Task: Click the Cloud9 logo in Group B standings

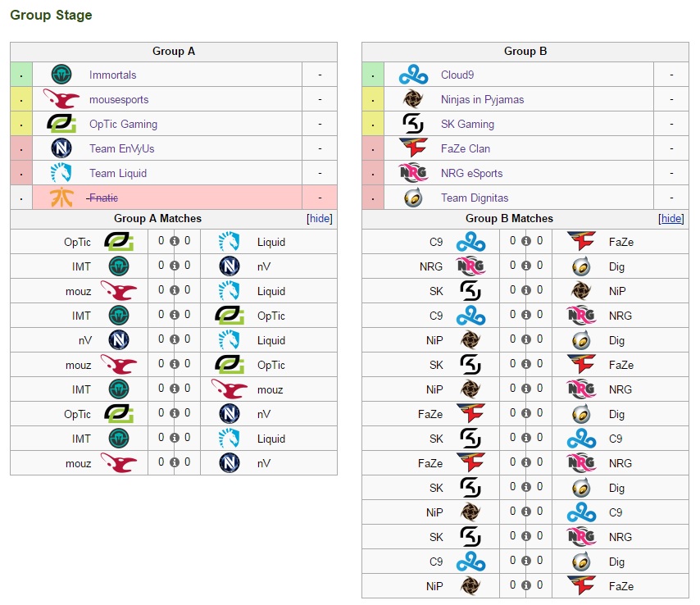Action: pyautogui.click(x=413, y=75)
